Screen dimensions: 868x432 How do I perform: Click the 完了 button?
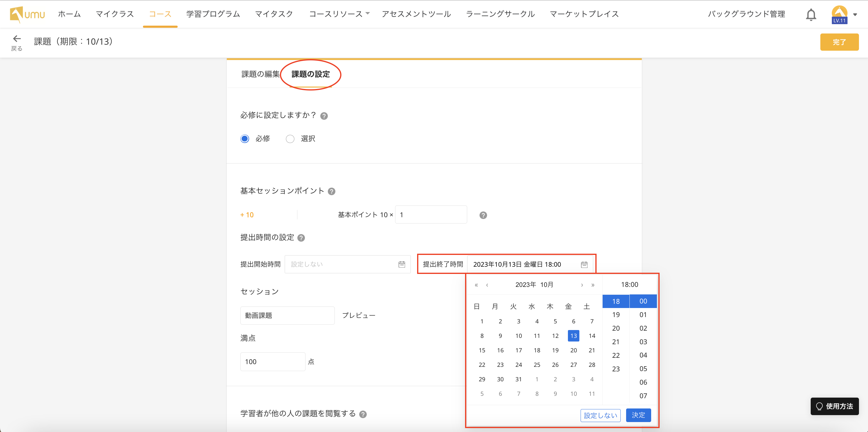click(839, 42)
